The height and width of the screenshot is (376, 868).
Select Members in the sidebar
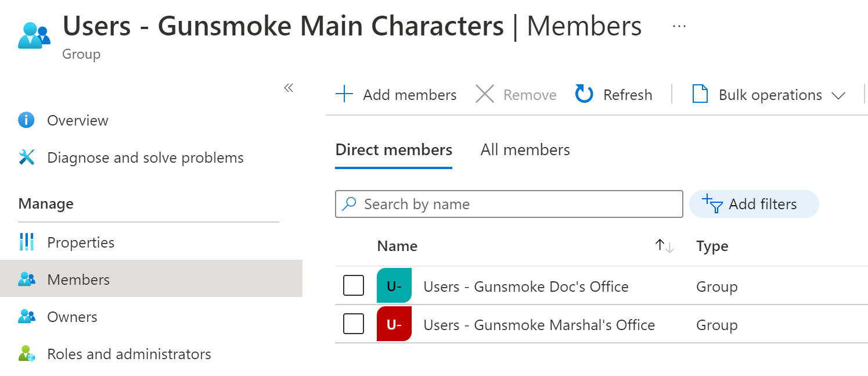tap(78, 280)
